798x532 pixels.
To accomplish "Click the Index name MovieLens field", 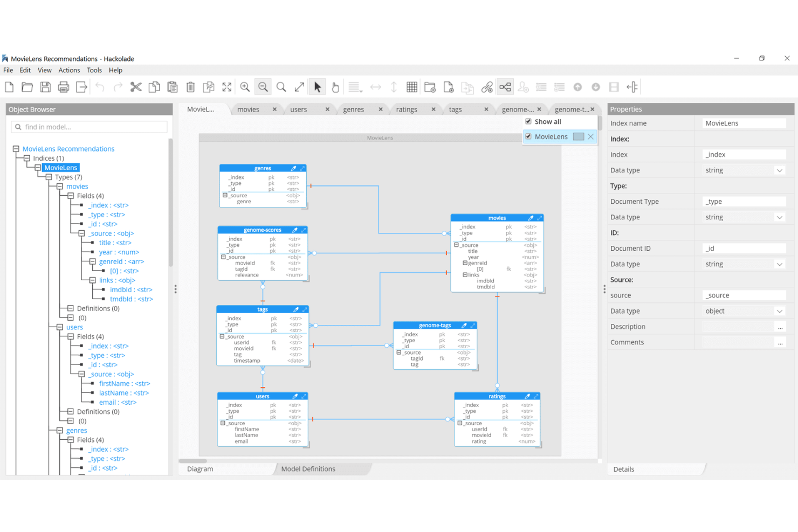I will pyautogui.click(x=744, y=123).
